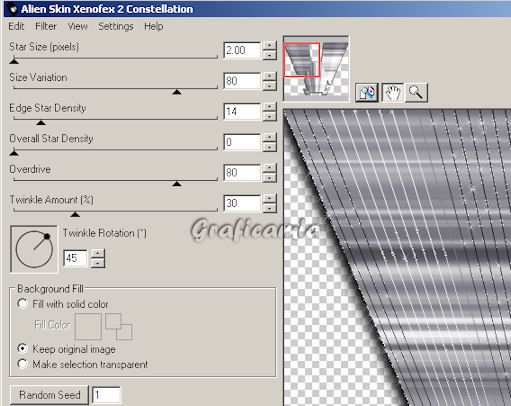The width and height of the screenshot is (511, 406).
Task: Click the overlapping foreground/background color squares
Action: click(x=119, y=326)
